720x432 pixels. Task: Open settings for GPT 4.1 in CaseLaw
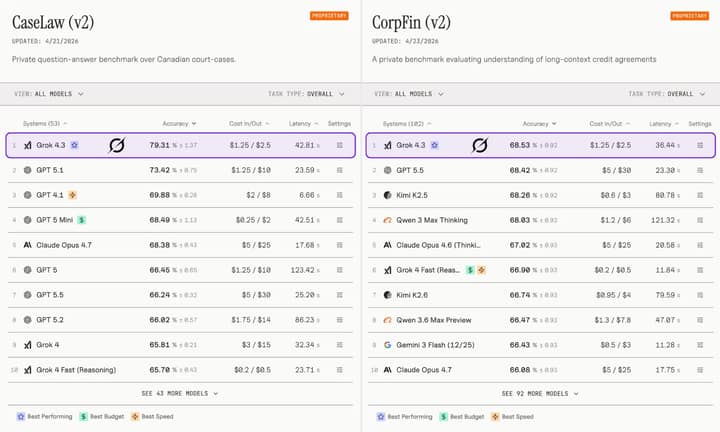pos(340,195)
